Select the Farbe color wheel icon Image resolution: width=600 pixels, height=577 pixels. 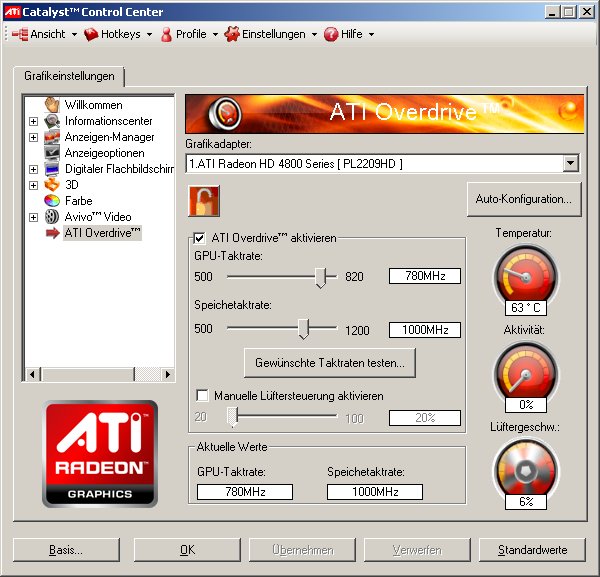click(x=52, y=201)
